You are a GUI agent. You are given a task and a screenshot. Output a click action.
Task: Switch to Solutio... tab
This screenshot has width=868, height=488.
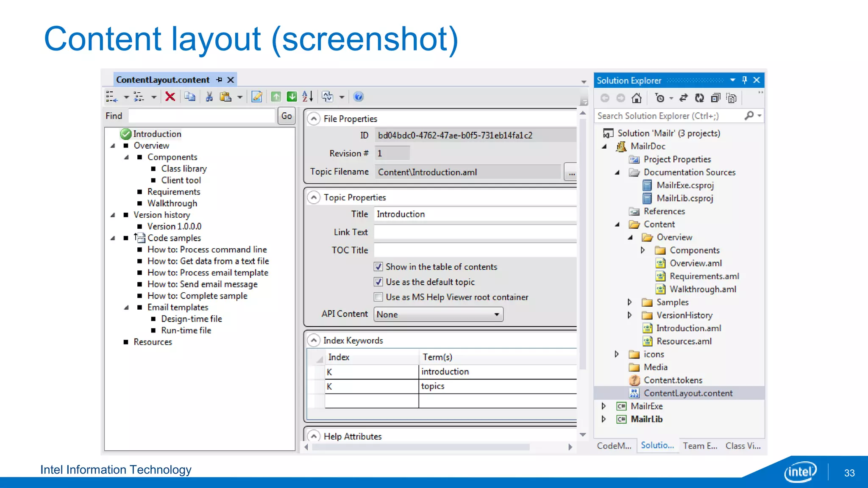(657, 446)
